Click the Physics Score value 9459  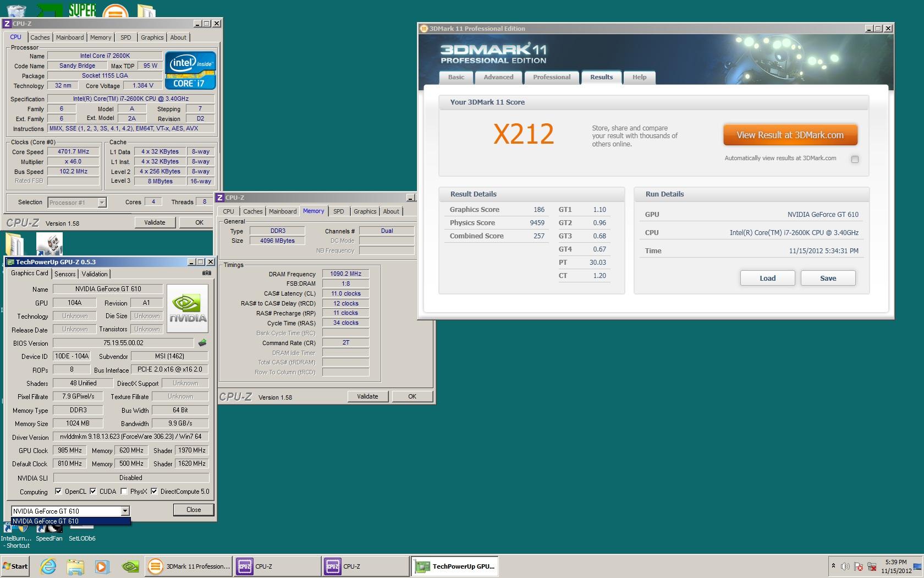click(x=537, y=223)
